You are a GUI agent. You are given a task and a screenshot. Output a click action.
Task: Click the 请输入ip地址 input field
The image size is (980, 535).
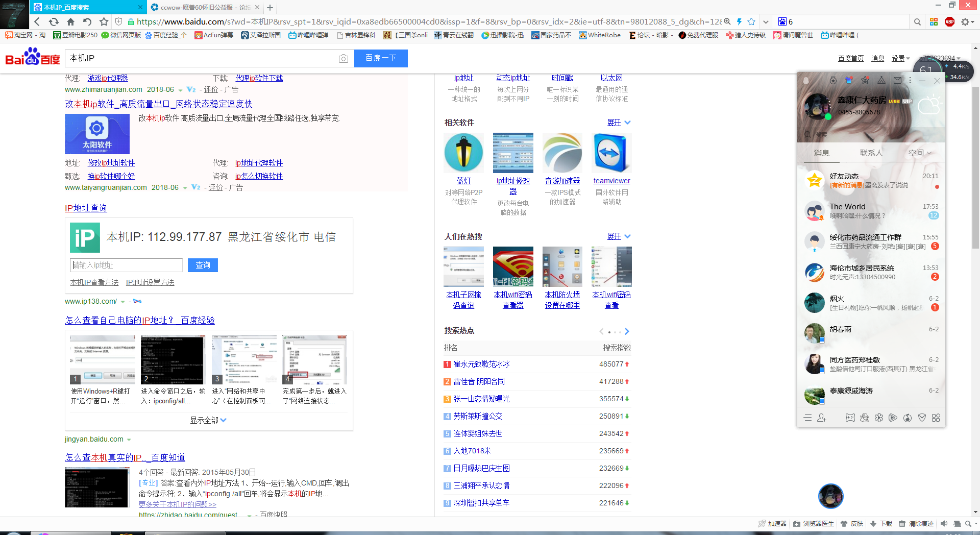click(126, 265)
